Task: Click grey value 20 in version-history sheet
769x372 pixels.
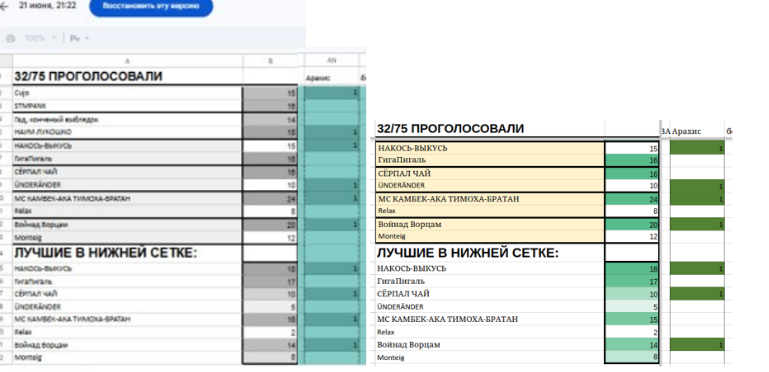Action: pyautogui.click(x=270, y=224)
